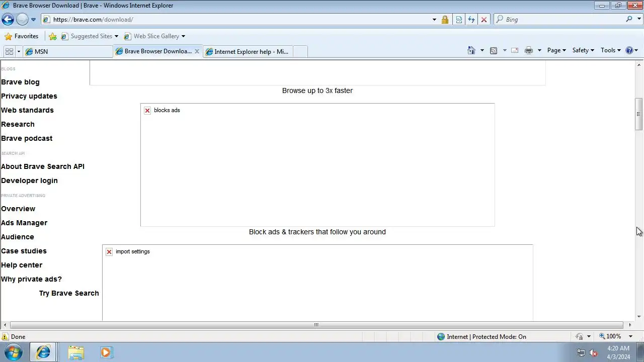Switch to the MSN tab
The image size is (644, 362).
click(x=68, y=51)
